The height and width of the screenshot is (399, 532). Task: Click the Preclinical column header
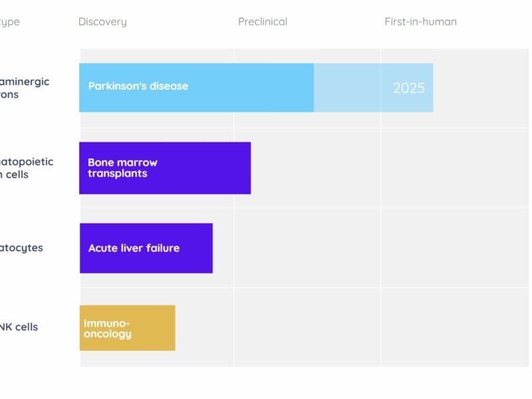coord(263,22)
